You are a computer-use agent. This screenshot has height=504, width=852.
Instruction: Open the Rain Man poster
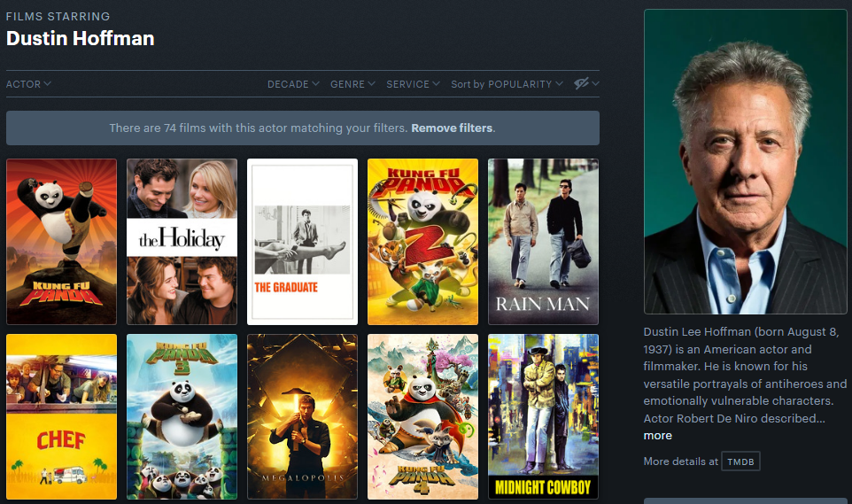tap(544, 242)
